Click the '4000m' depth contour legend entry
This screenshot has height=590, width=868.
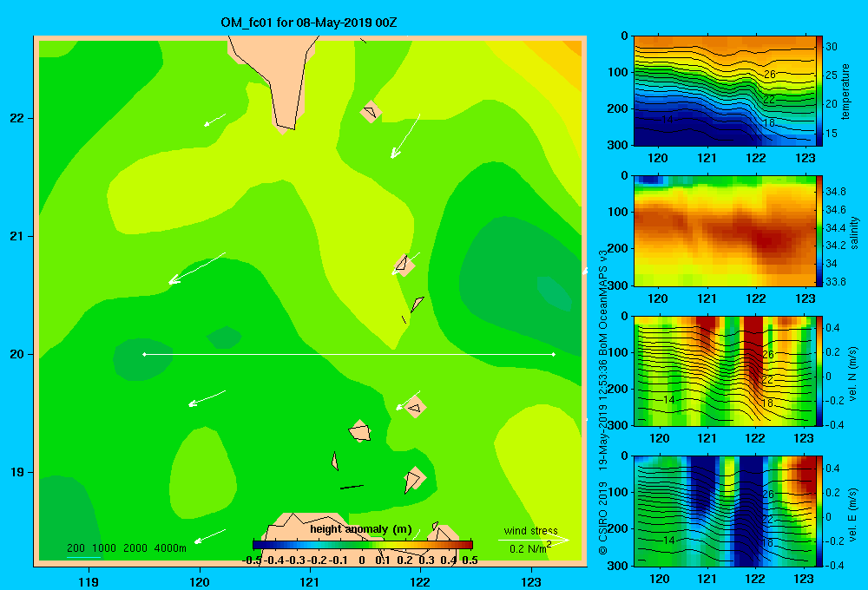click(170, 548)
